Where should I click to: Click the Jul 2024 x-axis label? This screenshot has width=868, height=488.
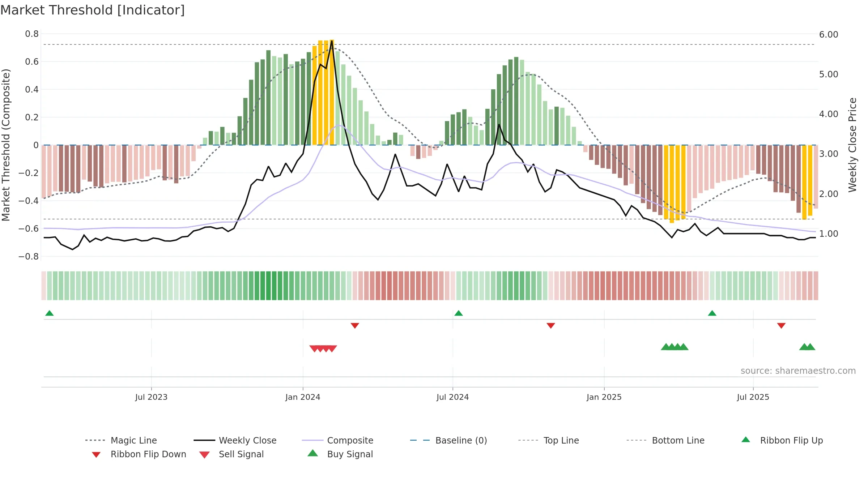click(452, 397)
